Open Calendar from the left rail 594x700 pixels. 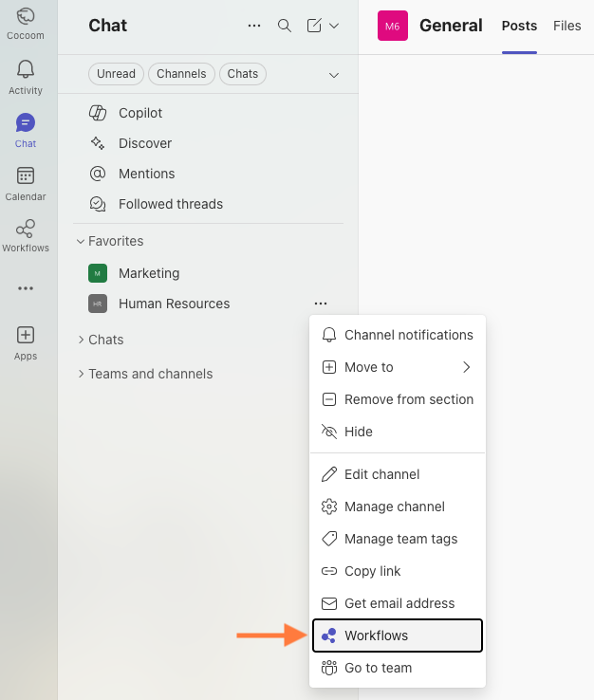[26, 183]
